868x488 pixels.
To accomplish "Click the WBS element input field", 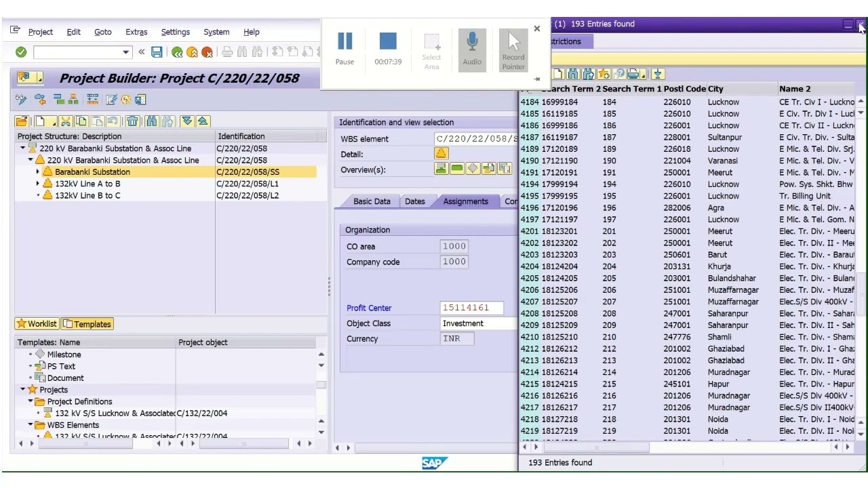I will click(475, 139).
